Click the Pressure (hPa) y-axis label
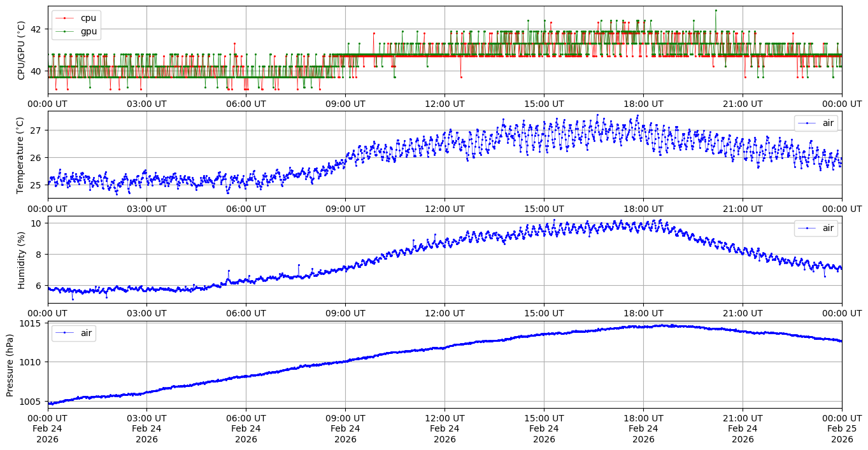The width and height of the screenshot is (868, 450). tap(10, 364)
